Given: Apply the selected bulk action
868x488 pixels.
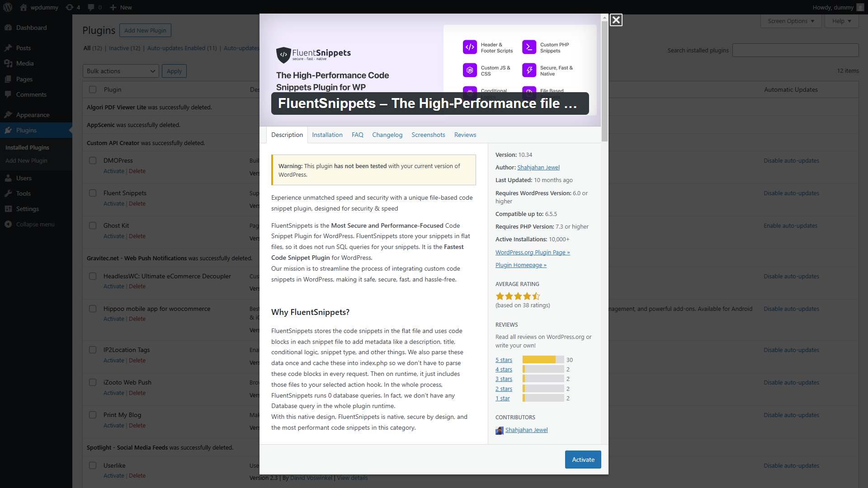Looking at the screenshot, I should 174,71.
